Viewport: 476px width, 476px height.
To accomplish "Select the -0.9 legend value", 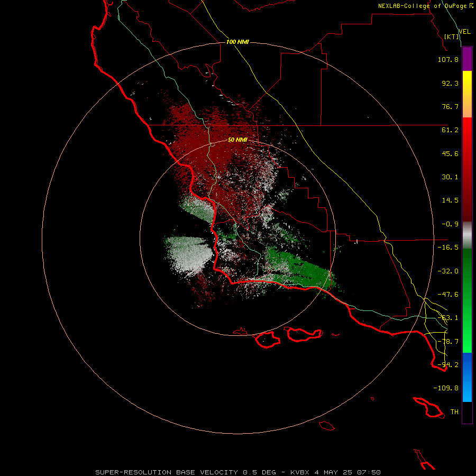I will (450, 224).
